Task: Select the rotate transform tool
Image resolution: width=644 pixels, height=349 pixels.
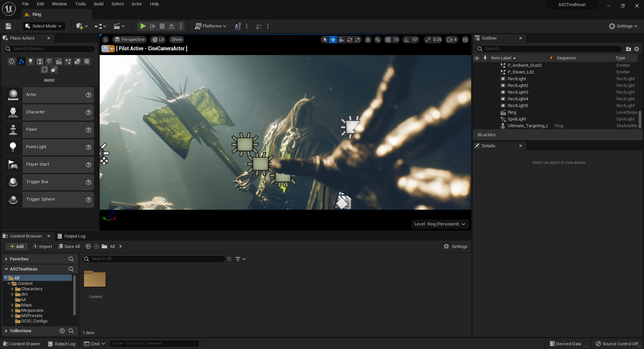Action: 350,40
